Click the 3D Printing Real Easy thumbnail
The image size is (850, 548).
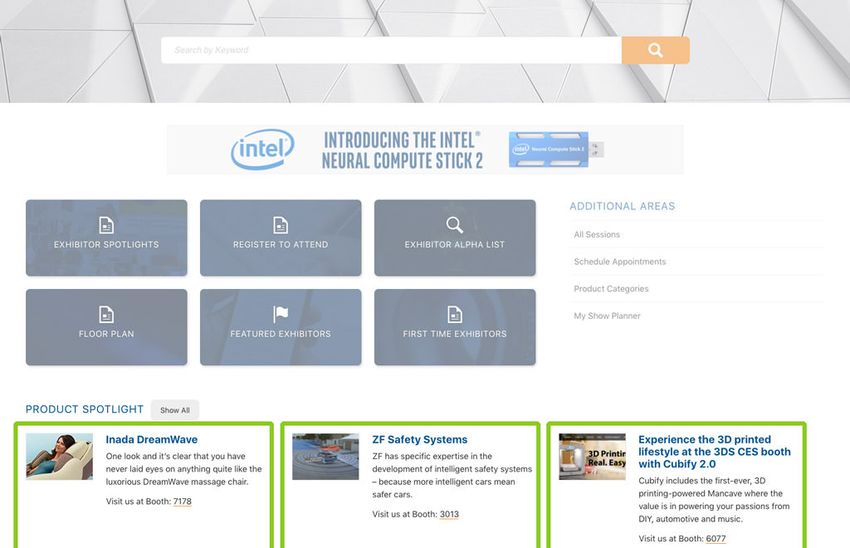[x=592, y=456]
